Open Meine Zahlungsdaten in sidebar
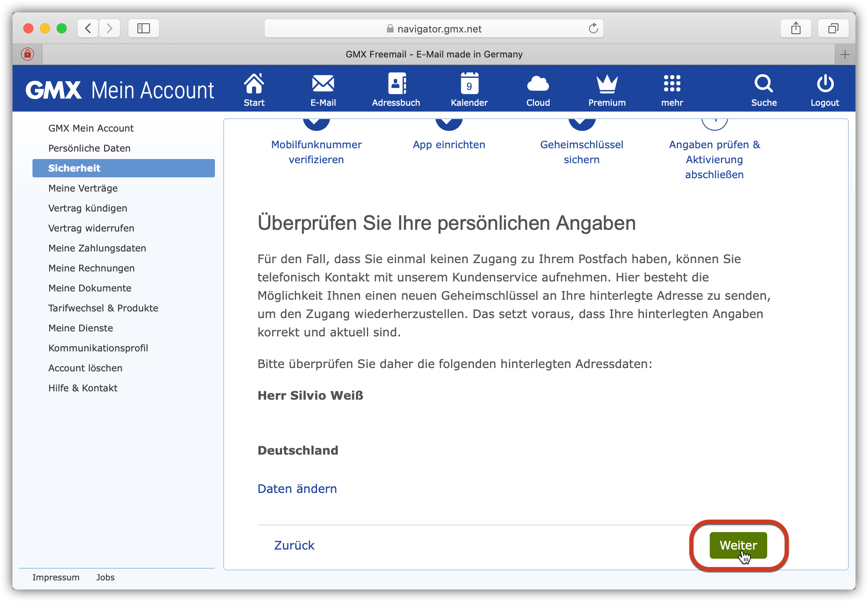The image size is (868, 602). pos(97,248)
